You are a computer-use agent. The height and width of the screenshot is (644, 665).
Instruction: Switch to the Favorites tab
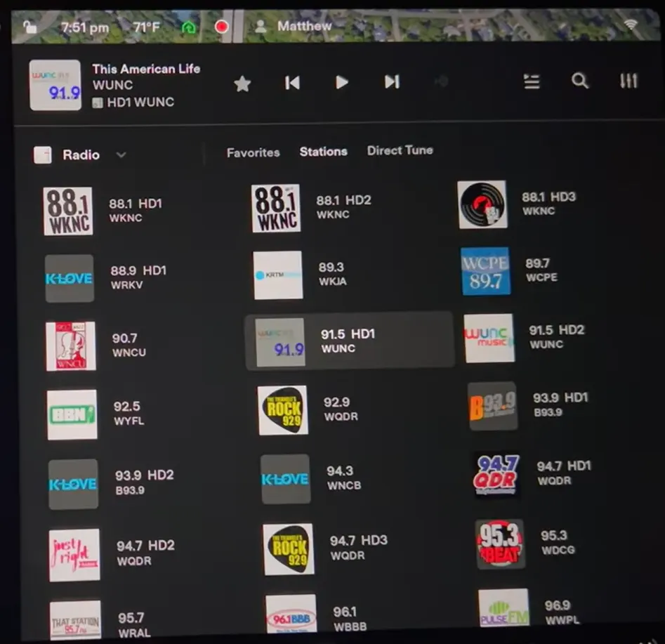(253, 152)
